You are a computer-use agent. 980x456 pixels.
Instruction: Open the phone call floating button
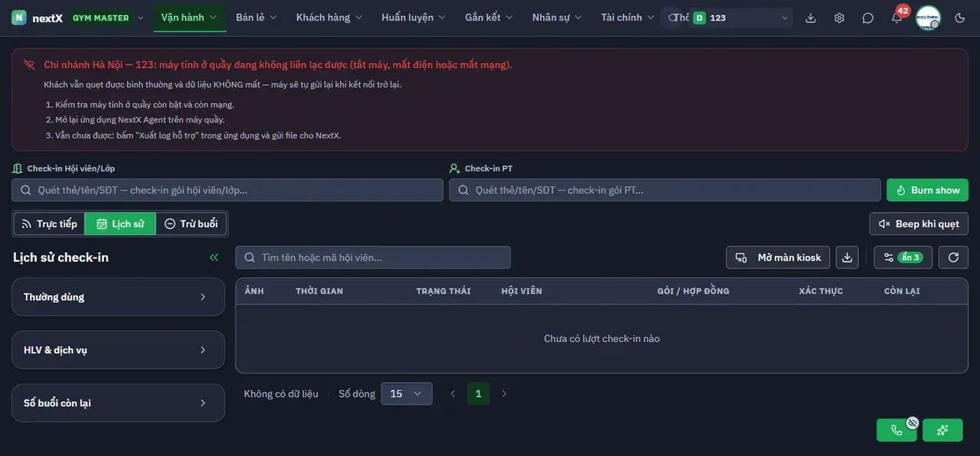click(897, 430)
